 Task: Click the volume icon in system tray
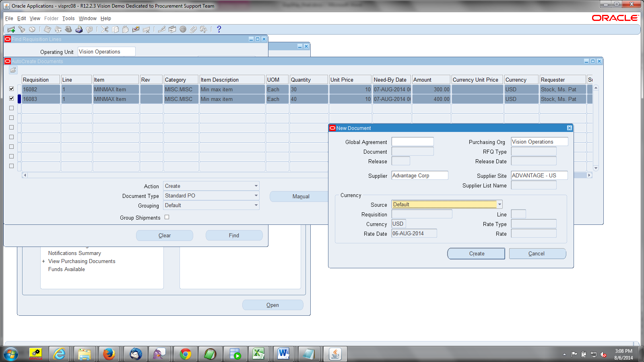tap(603, 354)
